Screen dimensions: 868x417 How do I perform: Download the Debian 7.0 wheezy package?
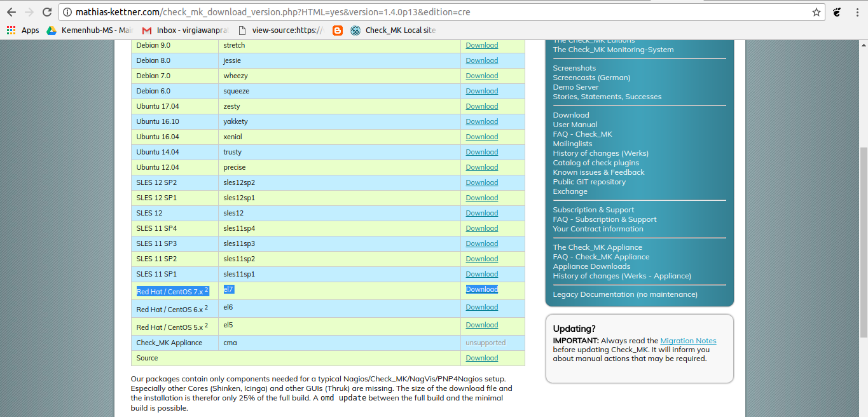[481, 76]
